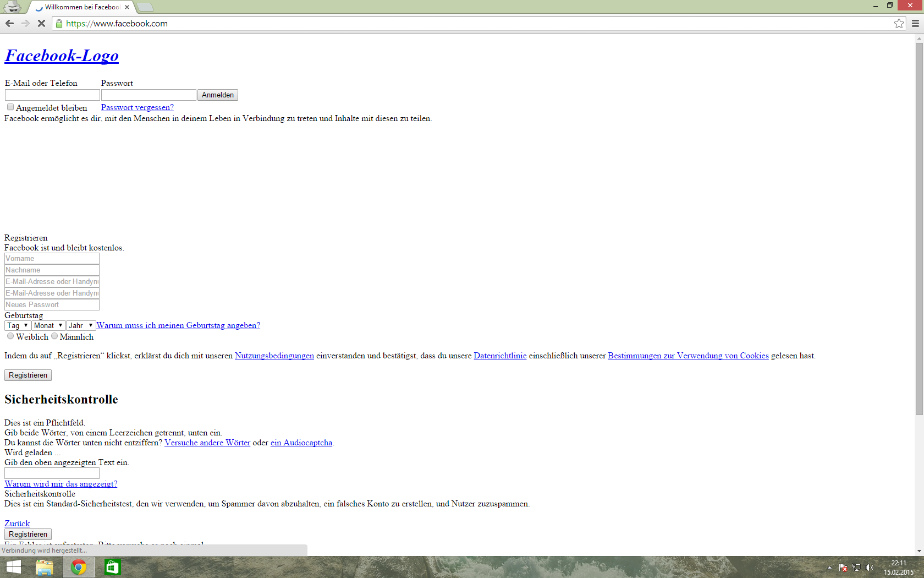Image resolution: width=924 pixels, height=578 pixels.
Task: Click the first E-Mail-Adresse oder Handynummer field
Action: (52, 281)
